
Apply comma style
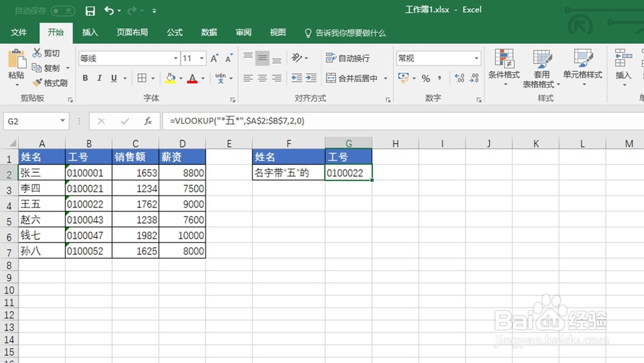[440, 78]
